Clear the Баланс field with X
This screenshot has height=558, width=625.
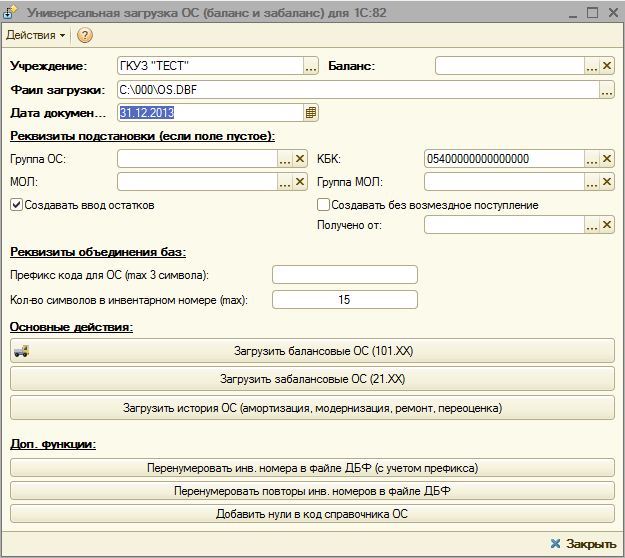tap(607, 66)
